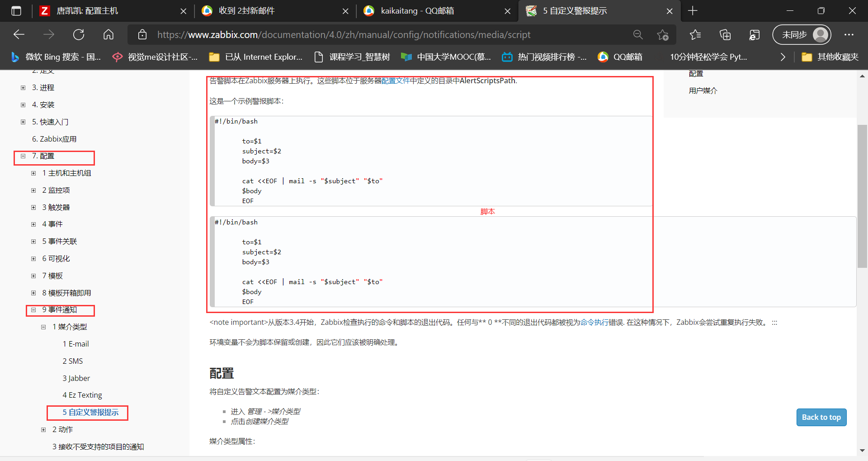Collapse 9 事件通知 node
Screen dimensions: 868x461
[33, 310]
